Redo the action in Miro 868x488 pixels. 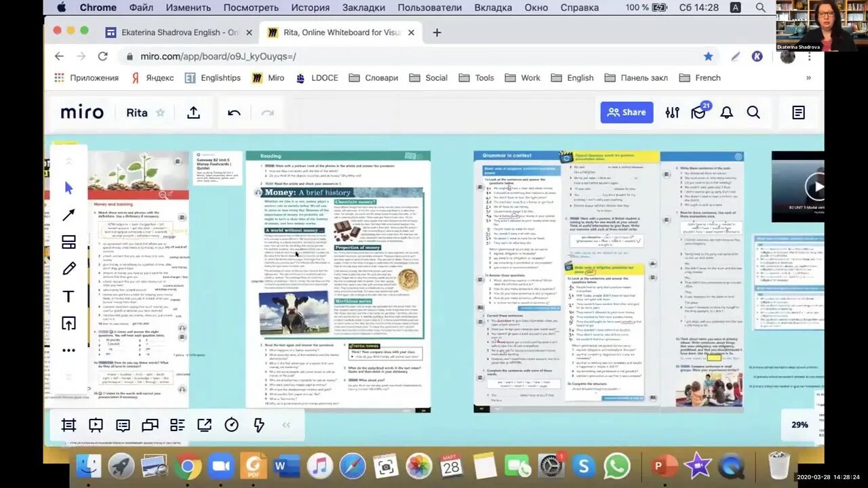[267, 113]
